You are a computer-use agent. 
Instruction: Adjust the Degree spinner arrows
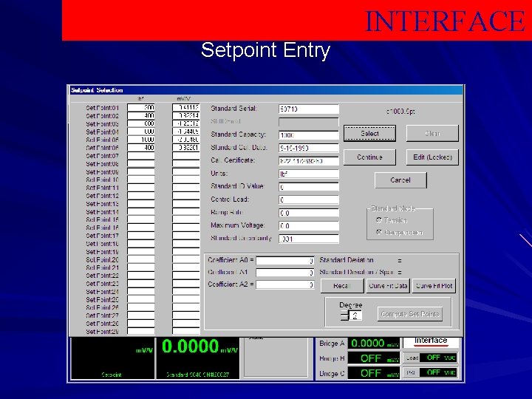click(x=344, y=316)
